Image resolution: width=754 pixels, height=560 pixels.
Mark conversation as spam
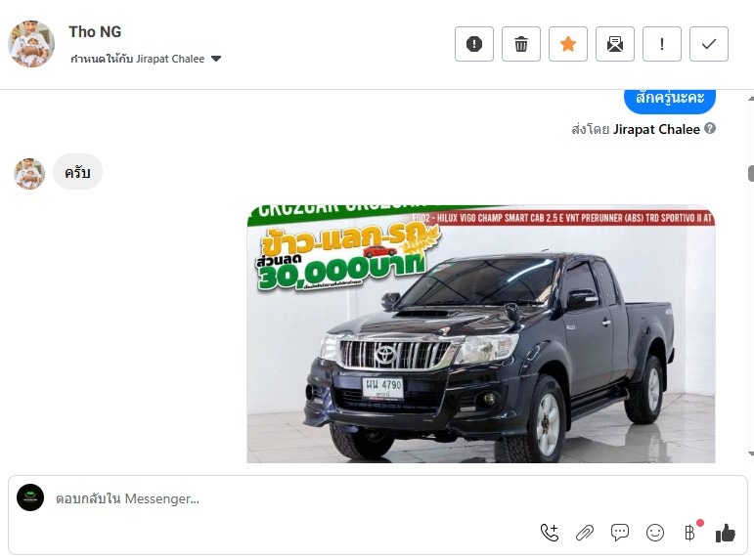474,44
